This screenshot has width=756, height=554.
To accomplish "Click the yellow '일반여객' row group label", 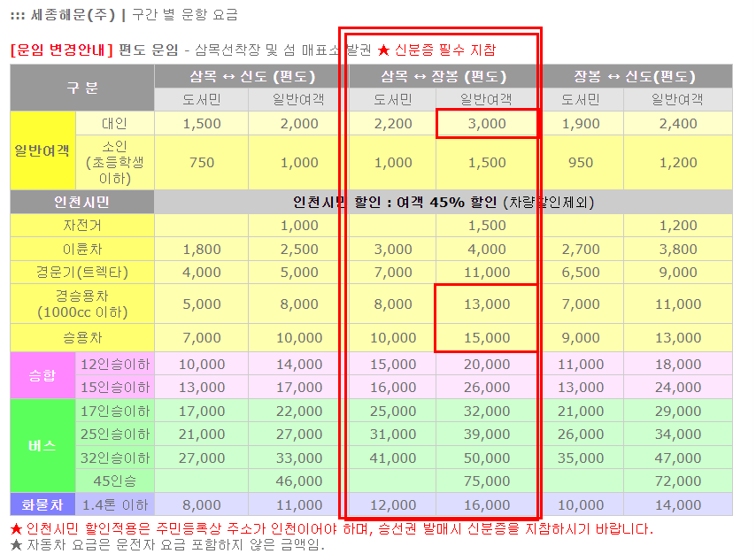I will (42, 150).
